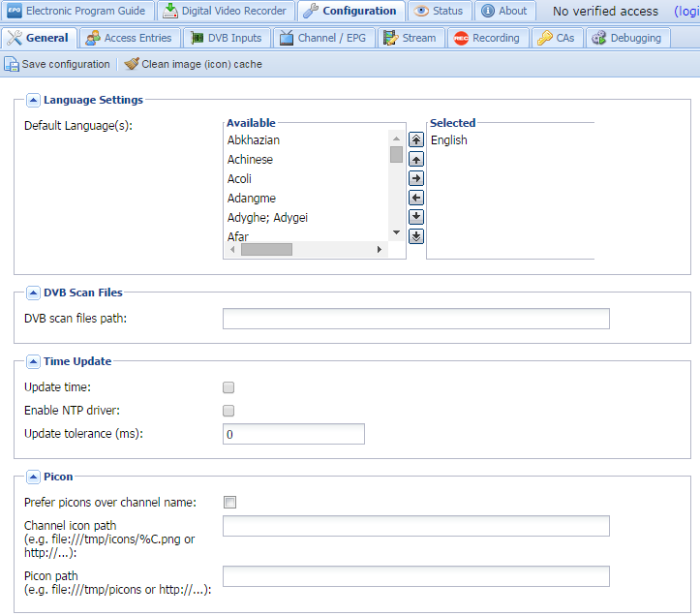Switch to Channel / EPG sub-tab
This screenshot has width=700, height=616.
[323, 38]
